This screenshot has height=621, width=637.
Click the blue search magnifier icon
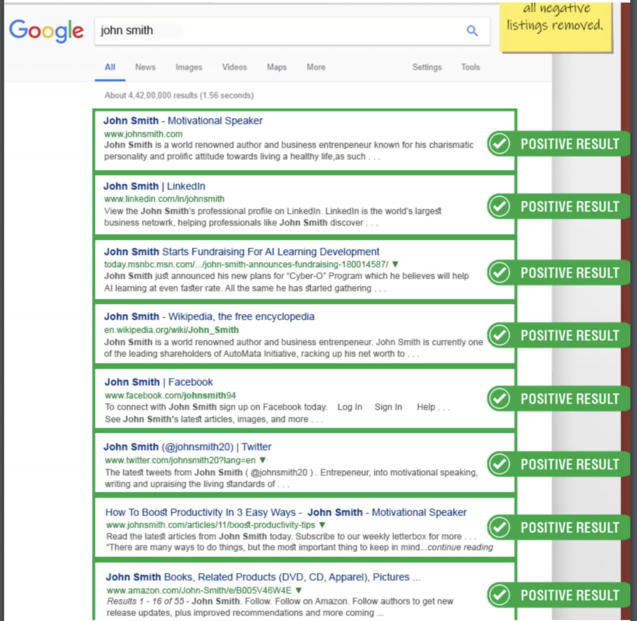pyautogui.click(x=472, y=31)
